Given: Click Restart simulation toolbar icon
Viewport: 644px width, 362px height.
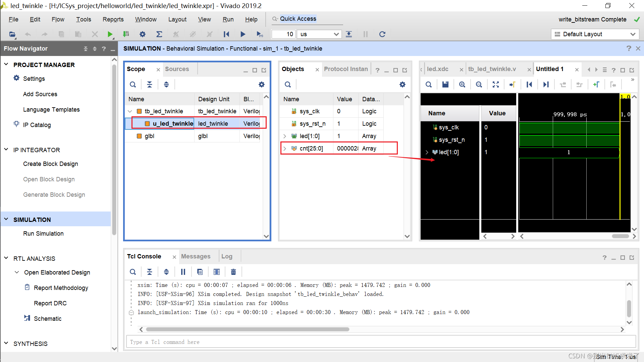Looking at the screenshot, I should tap(226, 34).
